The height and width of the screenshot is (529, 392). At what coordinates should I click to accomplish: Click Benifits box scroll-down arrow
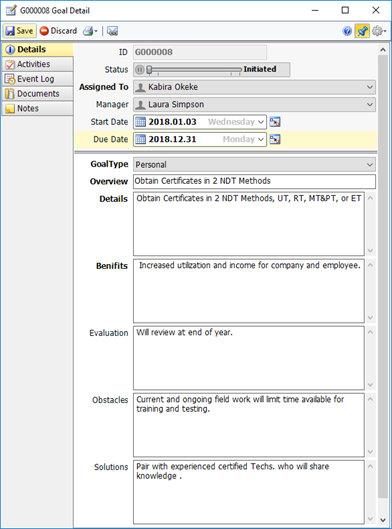(x=370, y=317)
